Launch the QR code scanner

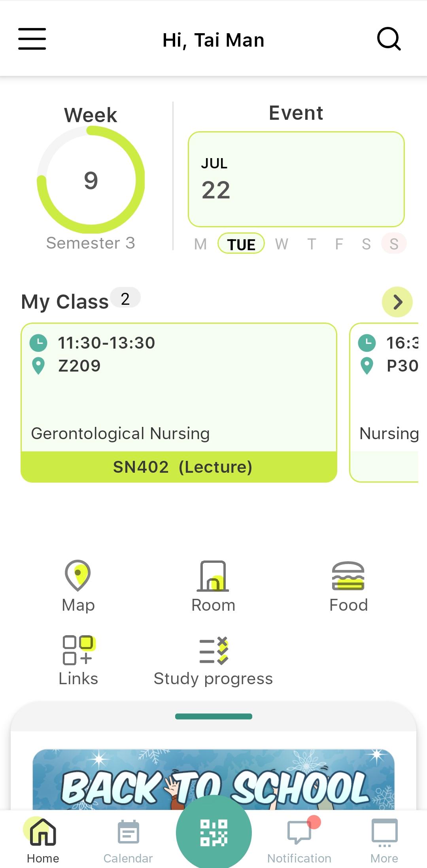click(x=213, y=832)
